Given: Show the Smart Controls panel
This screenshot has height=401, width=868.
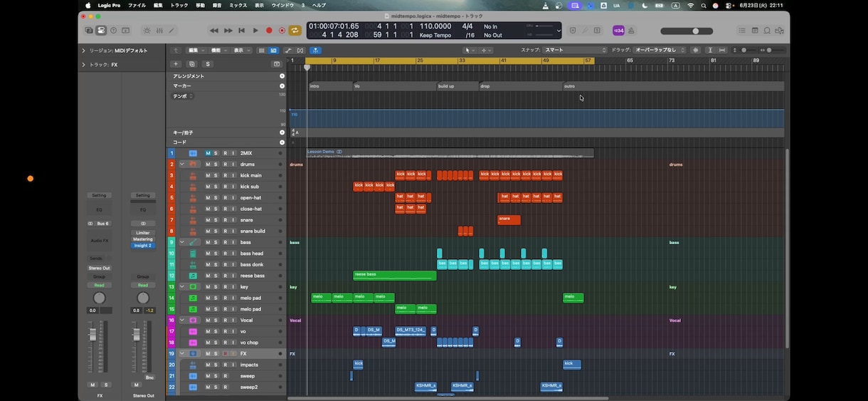Looking at the screenshot, I should 147,31.
